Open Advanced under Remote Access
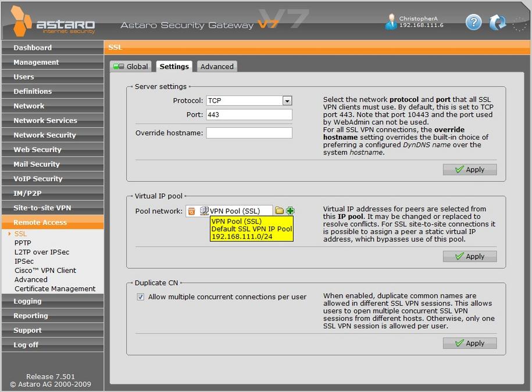 [x=31, y=279]
